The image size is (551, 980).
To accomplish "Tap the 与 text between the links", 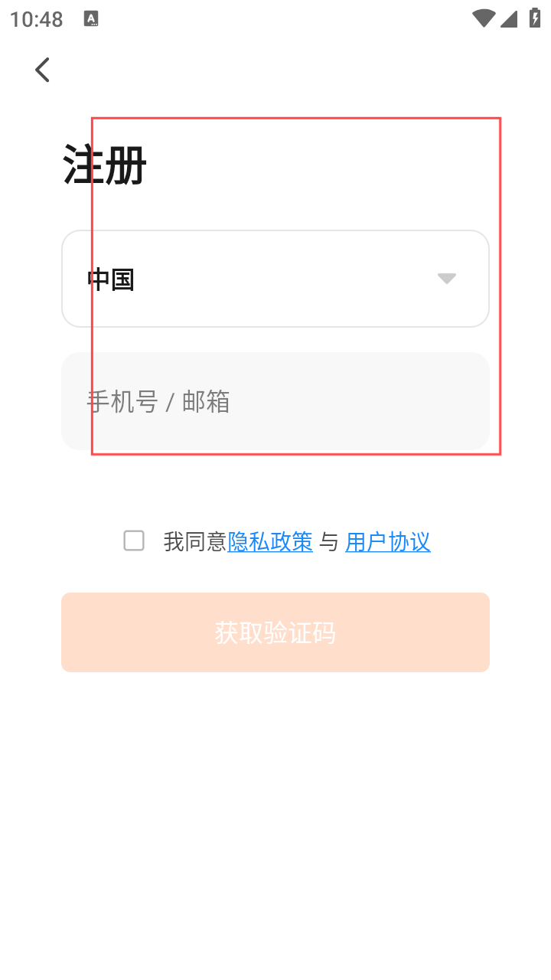I will [x=329, y=542].
